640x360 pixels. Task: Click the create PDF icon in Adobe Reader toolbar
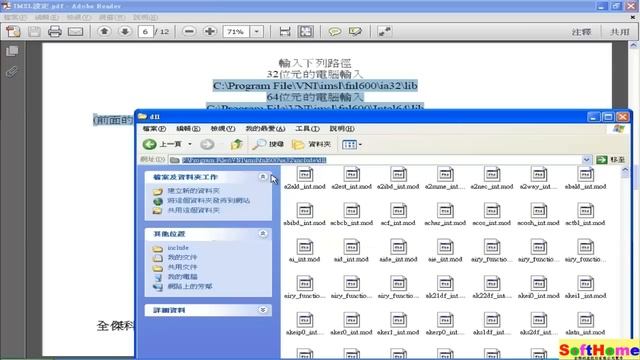pyautogui.click(x=13, y=31)
